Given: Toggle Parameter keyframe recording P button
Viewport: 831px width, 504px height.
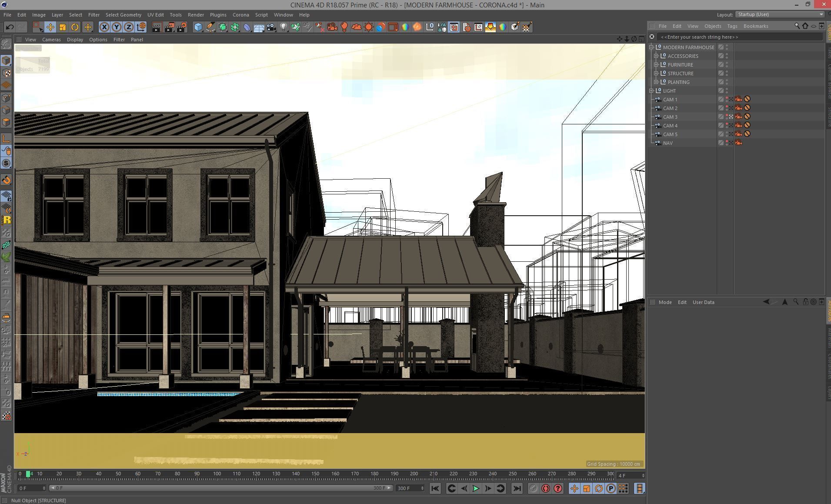Looking at the screenshot, I should pyautogui.click(x=611, y=488).
